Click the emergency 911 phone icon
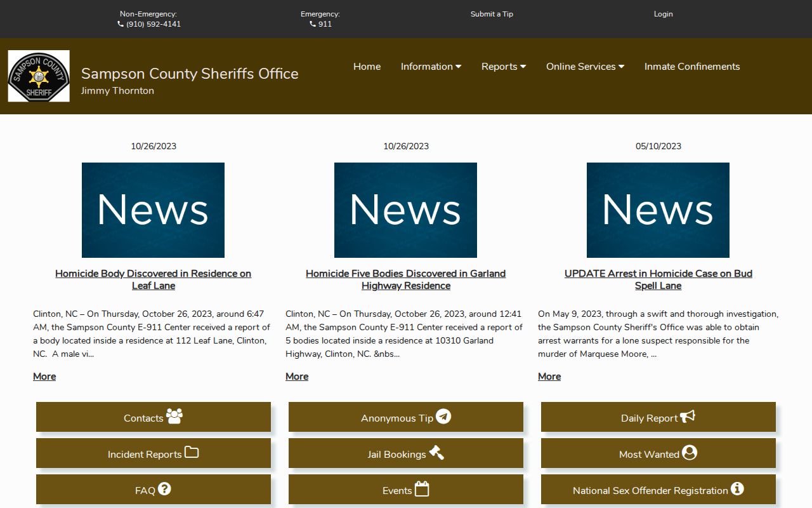Image resolution: width=812 pixels, height=508 pixels. click(x=313, y=24)
